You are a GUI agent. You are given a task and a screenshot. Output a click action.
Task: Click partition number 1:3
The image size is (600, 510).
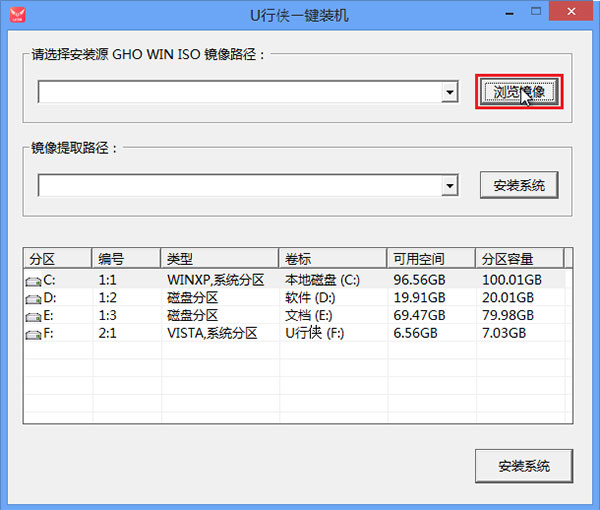[108, 315]
